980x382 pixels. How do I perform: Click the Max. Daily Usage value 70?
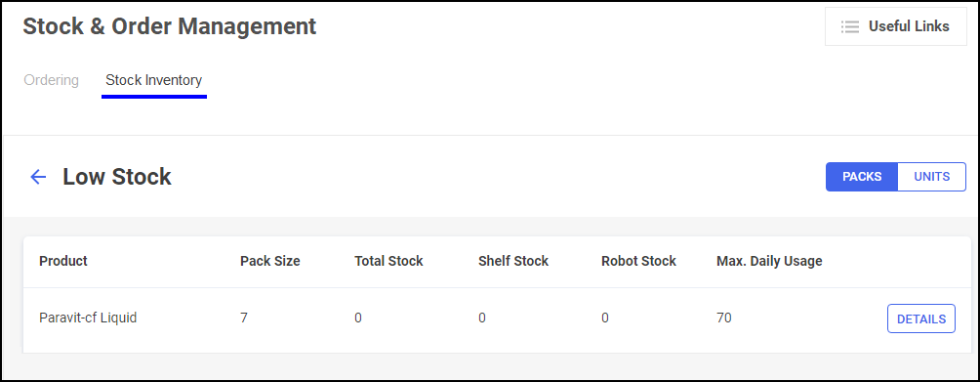tap(723, 318)
